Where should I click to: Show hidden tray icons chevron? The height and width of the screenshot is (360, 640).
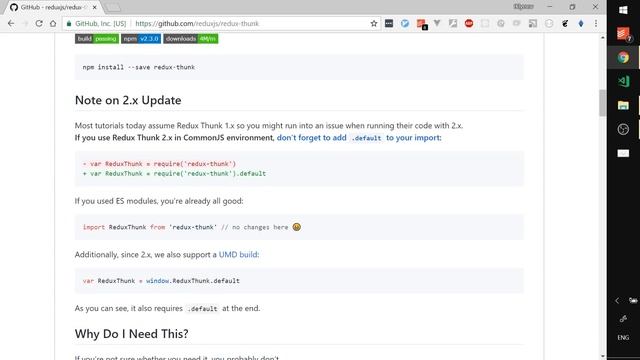coord(617,301)
